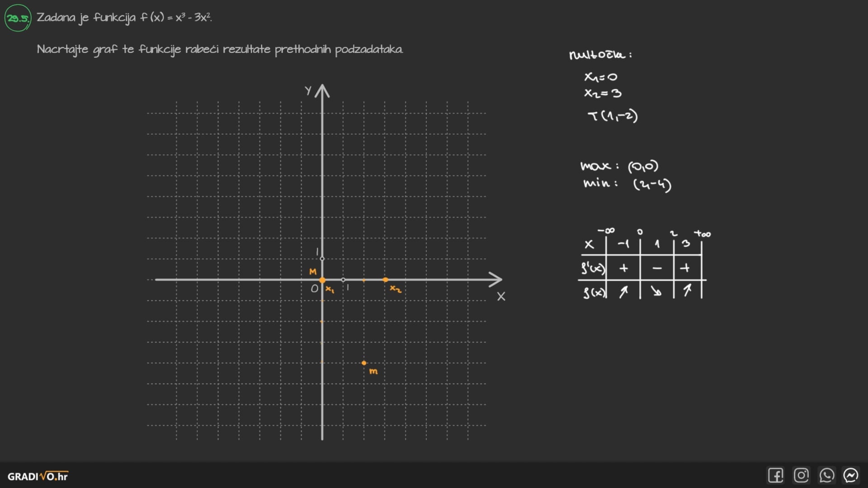Open the Facebook share icon

click(x=775, y=475)
